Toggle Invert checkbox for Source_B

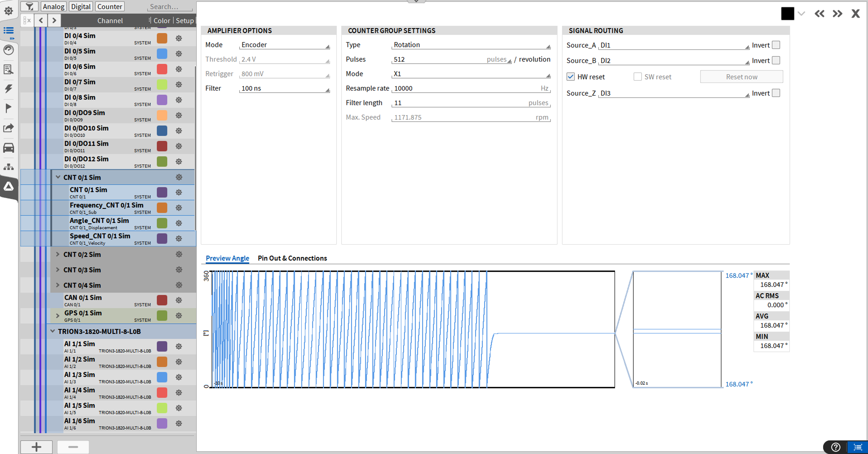click(776, 60)
